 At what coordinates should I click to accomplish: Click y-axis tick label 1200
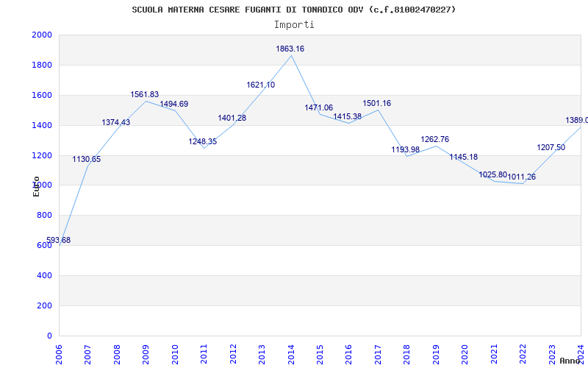pyautogui.click(x=42, y=155)
